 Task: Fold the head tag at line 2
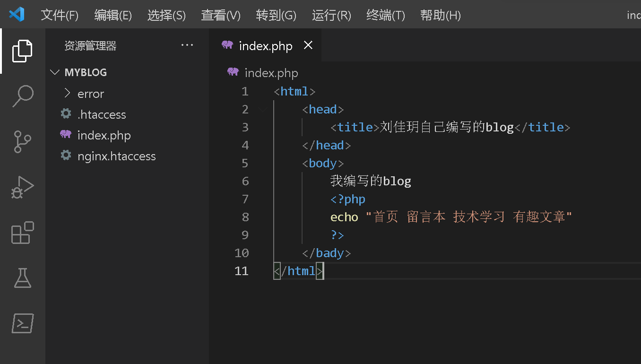[262, 110]
